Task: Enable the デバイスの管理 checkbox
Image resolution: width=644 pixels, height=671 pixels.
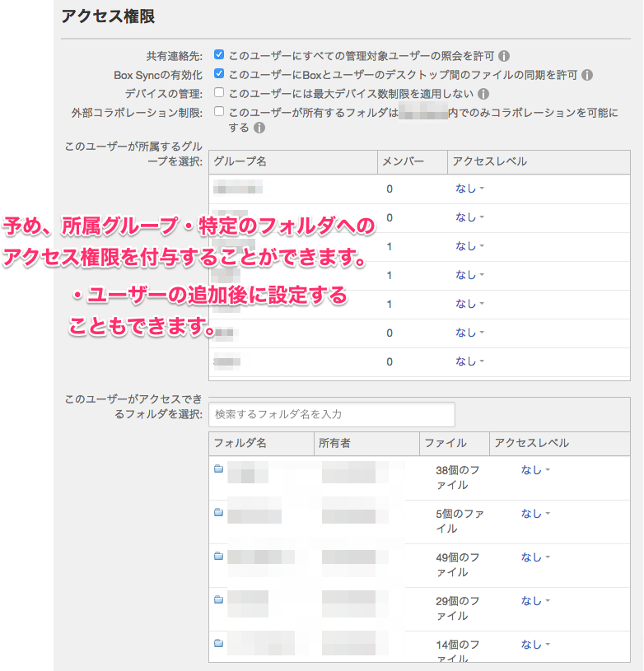Action: (219, 93)
